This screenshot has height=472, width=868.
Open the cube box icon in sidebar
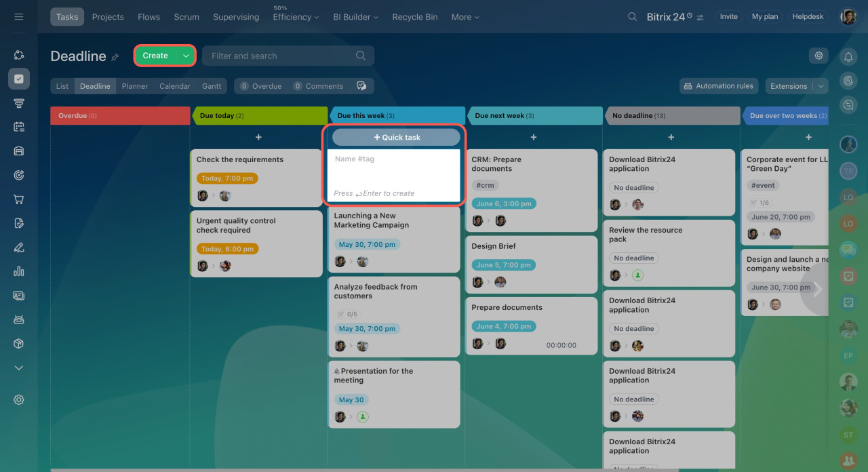point(19,344)
